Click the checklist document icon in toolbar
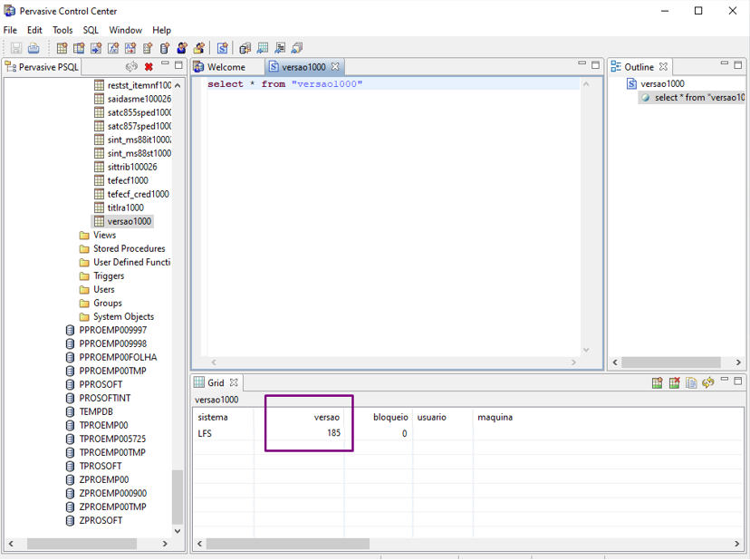Screen dimensions: 750x560 [148, 48]
